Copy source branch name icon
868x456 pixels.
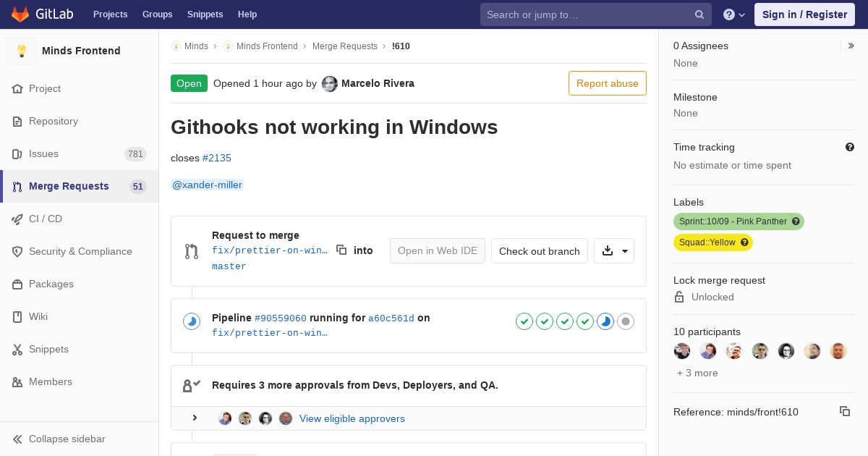[x=341, y=250]
